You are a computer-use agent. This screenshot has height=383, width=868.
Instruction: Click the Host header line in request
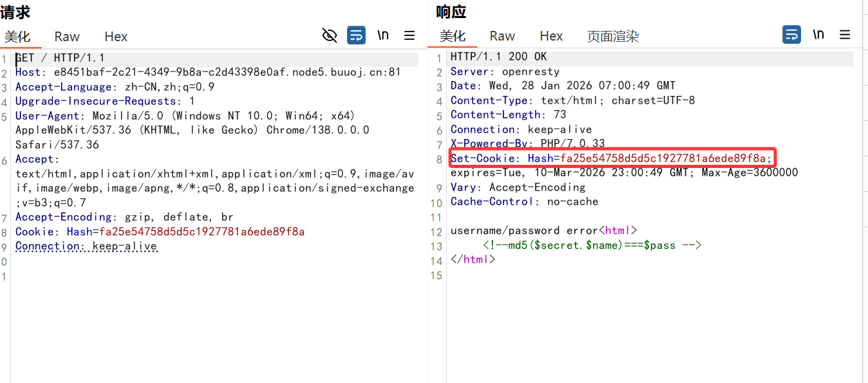[x=208, y=72]
